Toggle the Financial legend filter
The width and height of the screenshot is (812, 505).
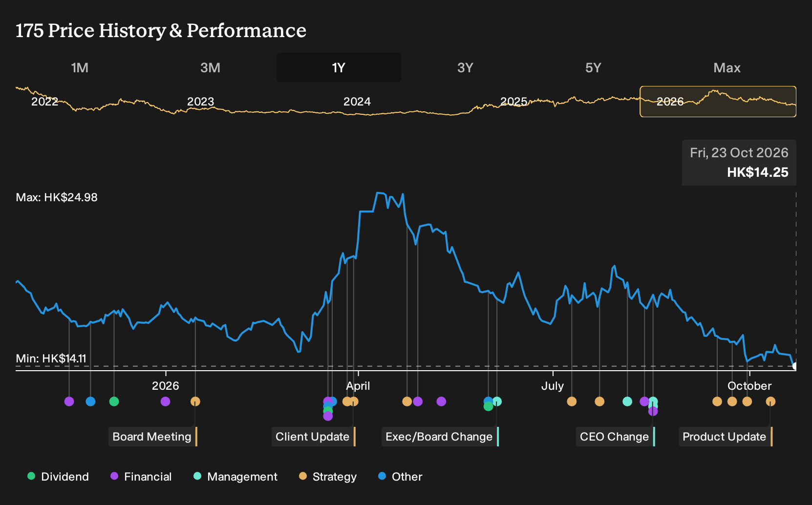pos(141,477)
